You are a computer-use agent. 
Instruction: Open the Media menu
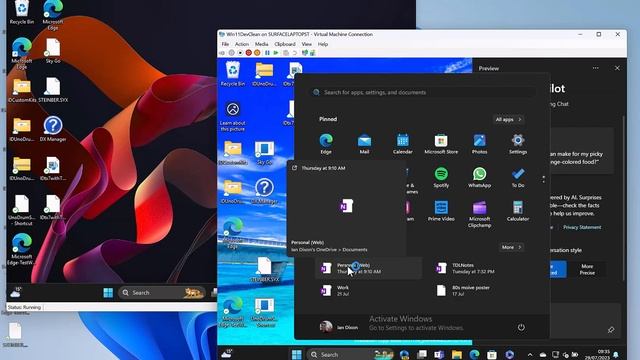(262, 44)
